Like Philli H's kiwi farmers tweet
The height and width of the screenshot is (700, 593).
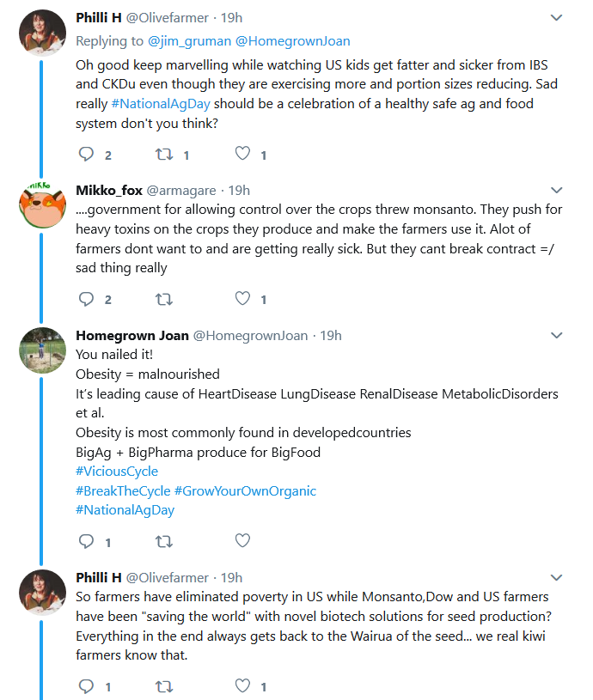[242, 685]
